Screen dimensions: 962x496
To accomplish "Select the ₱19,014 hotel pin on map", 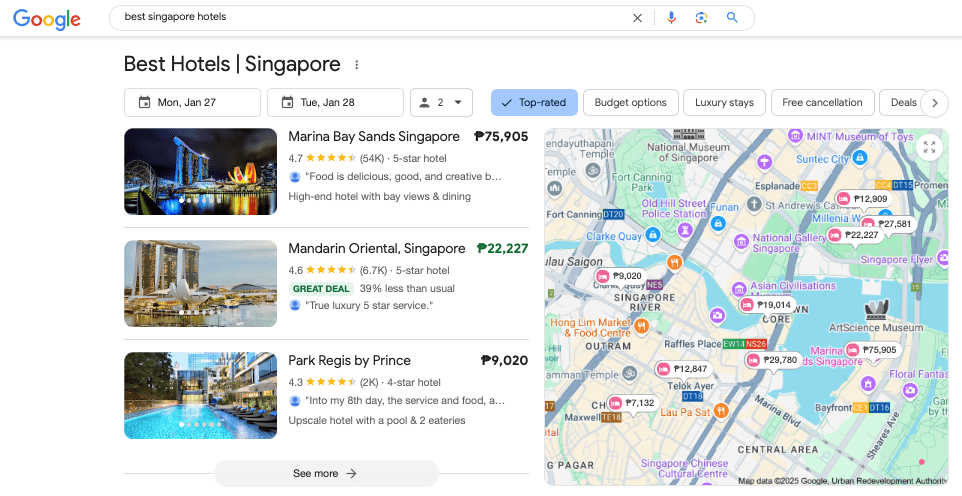I will pyautogui.click(x=768, y=304).
